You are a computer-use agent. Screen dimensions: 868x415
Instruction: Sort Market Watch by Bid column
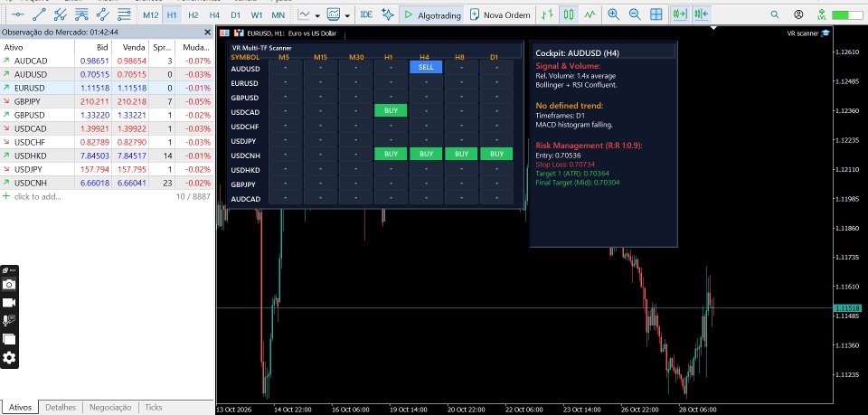click(x=93, y=47)
